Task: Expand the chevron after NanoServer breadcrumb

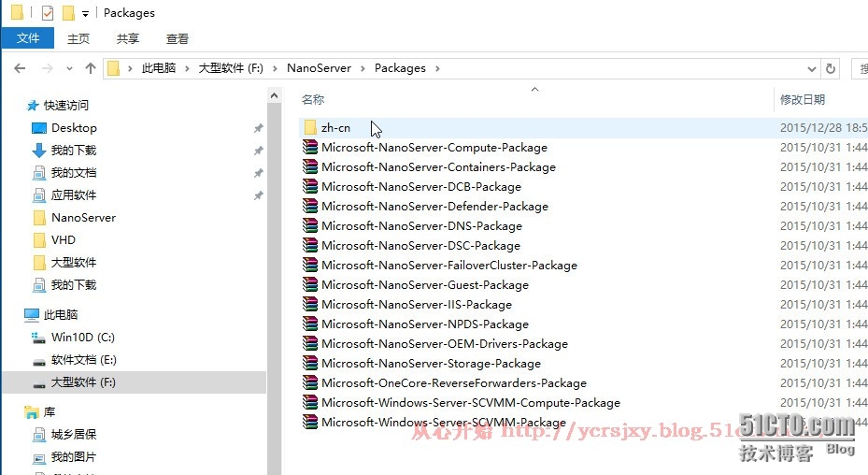Action: pos(363,68)
